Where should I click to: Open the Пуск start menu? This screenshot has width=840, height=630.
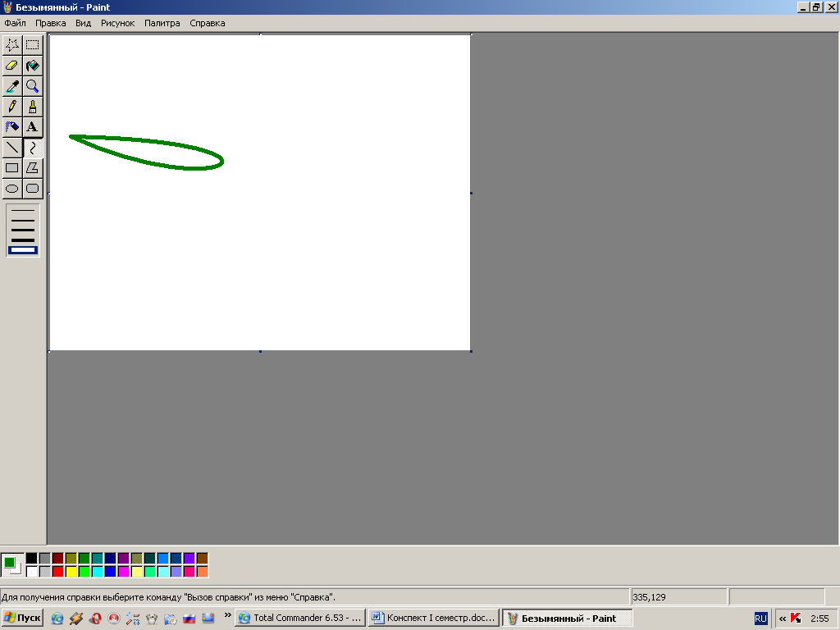[22, 618]
